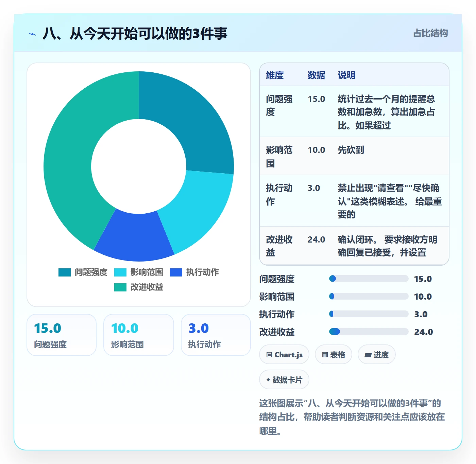Click the lightning icon beside the title
Screen dimensions: 476x464
click(32, 34)
